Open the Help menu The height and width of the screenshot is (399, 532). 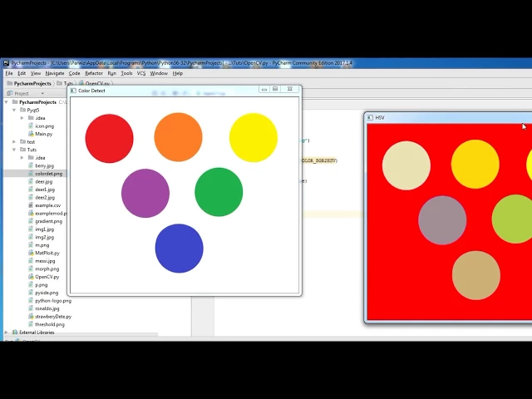(x=177, y=73)
